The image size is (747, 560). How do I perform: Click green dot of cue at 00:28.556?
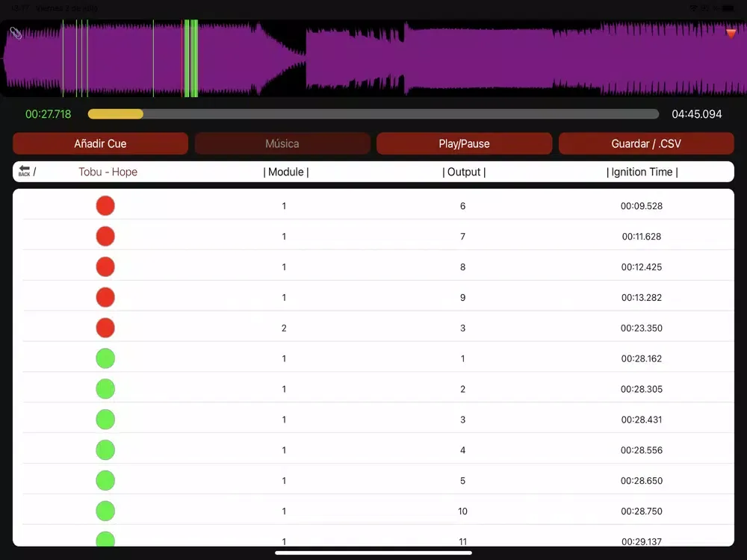point(105,449)
